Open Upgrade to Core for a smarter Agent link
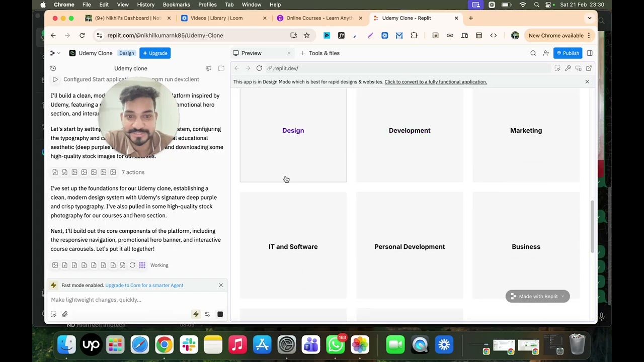The image size is (644, 362). 144,286
